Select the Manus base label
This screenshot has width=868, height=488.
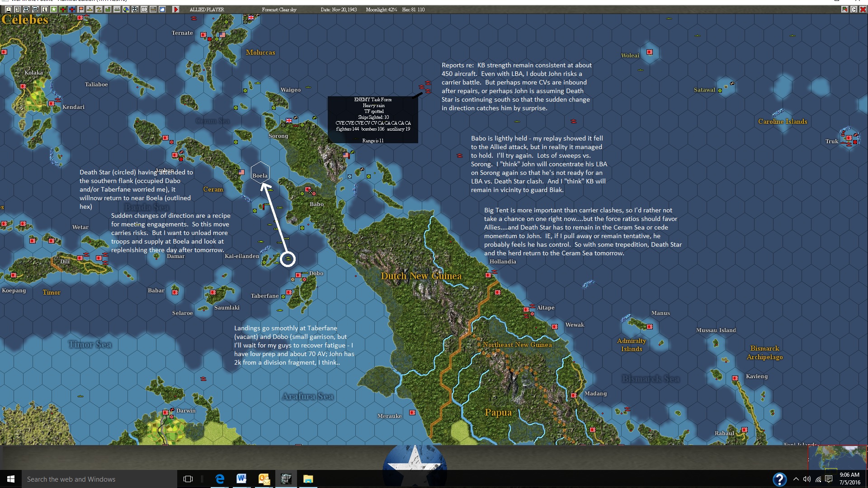click(x=660, y=313)
